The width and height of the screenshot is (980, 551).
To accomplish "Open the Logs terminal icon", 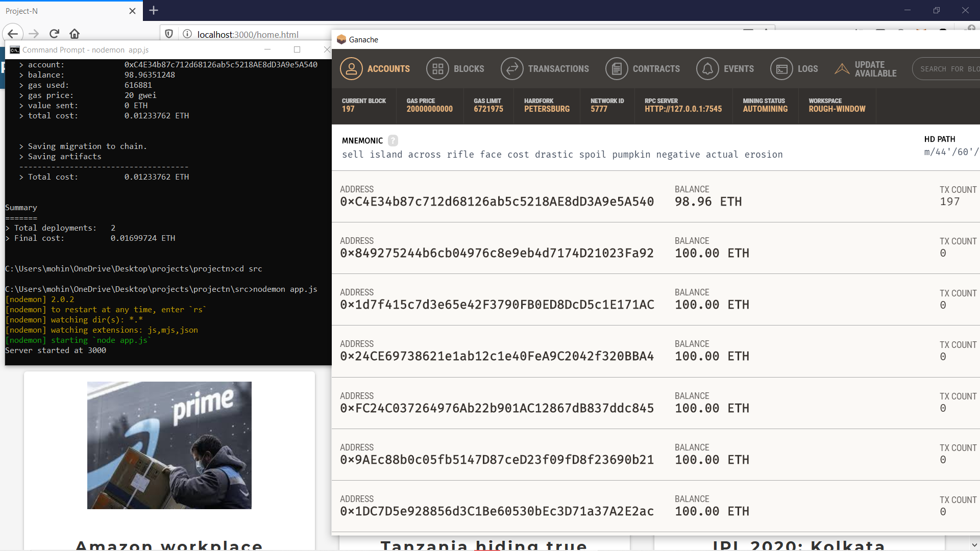I will (x=781, y=69).
